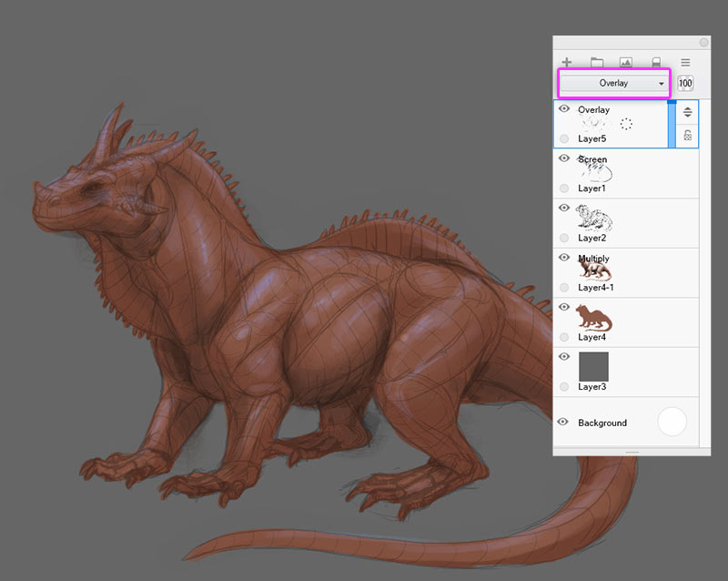Select the Layer4 base color layer
Viewport: 728px width, 581px height.
(626, 322)
